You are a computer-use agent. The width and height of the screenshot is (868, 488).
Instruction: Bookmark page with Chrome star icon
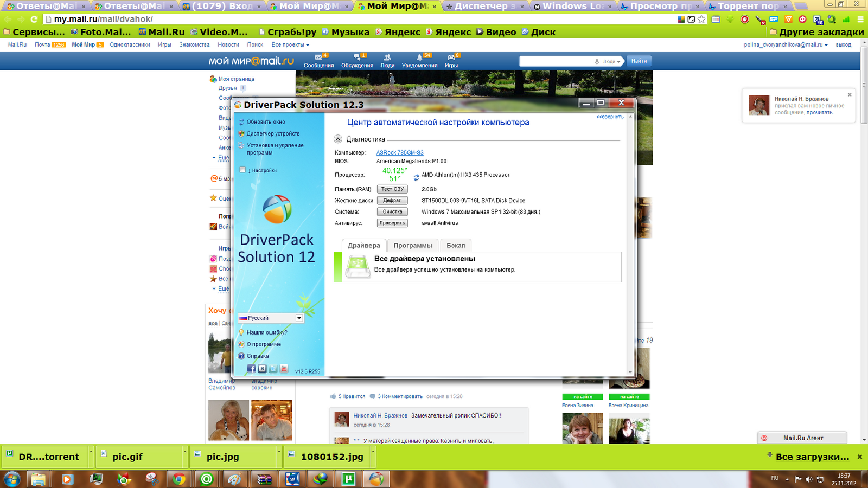point(701,19)
